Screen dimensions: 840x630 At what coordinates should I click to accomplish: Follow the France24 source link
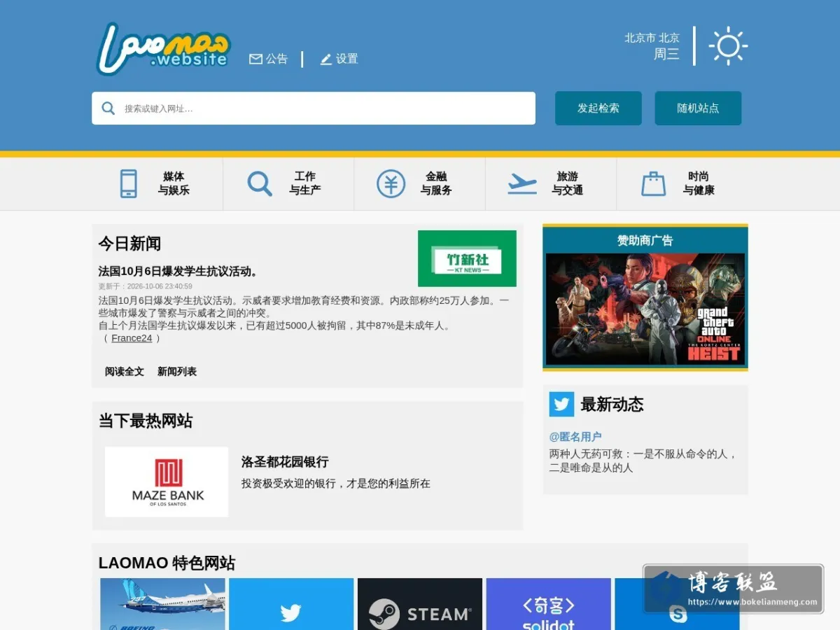pos(132,338)
